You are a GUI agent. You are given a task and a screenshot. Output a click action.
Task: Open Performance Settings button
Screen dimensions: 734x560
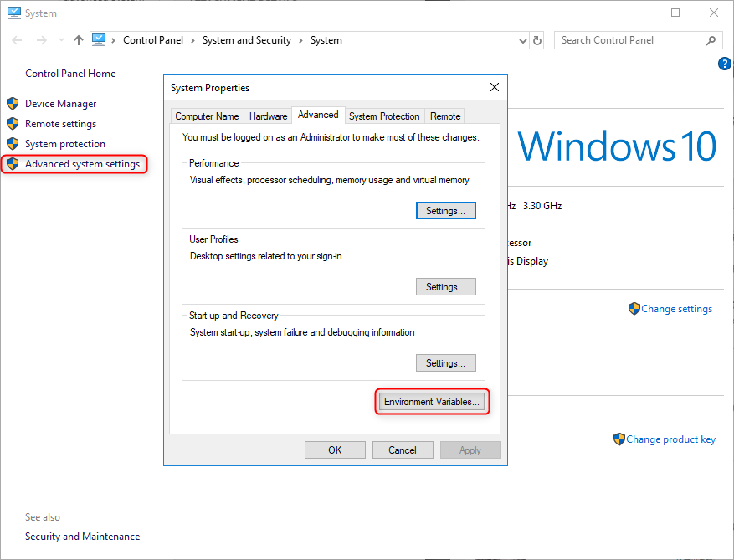(445, 211)
